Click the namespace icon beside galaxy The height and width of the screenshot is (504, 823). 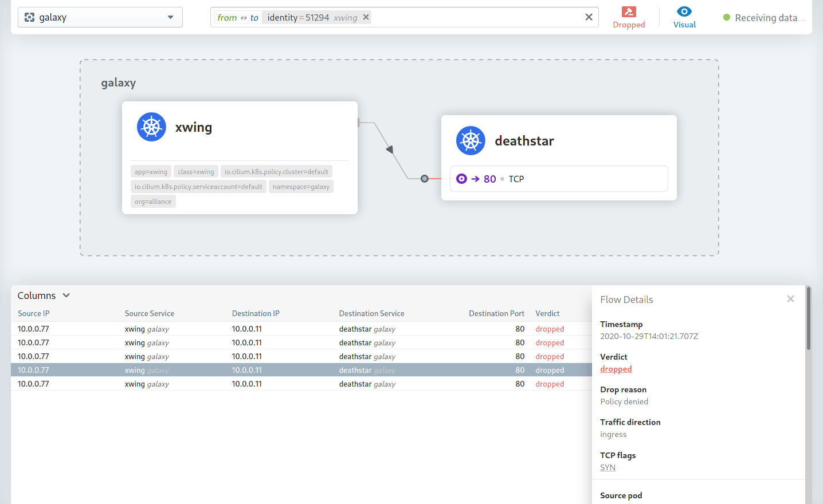[30, 17]
